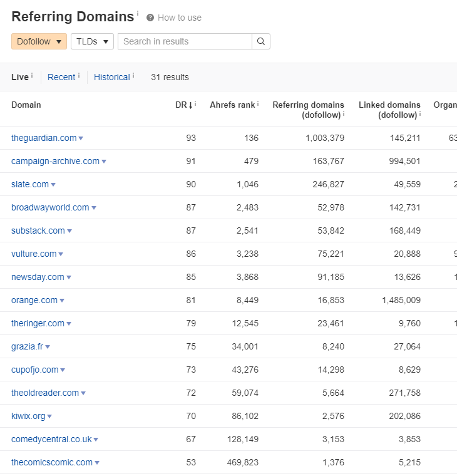Switch to the Historical tab

coord(112,77)
